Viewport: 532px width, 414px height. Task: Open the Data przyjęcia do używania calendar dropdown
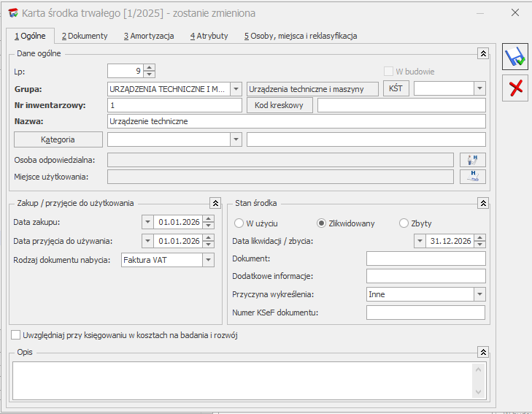coord(147,241)
